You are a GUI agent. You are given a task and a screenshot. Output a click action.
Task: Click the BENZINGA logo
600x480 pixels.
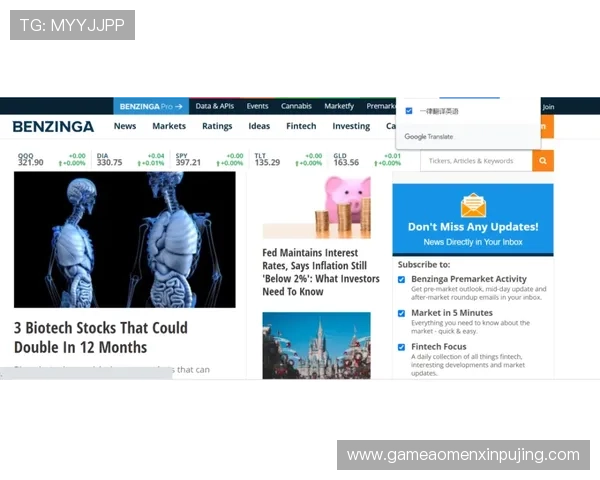coord(53,127)
